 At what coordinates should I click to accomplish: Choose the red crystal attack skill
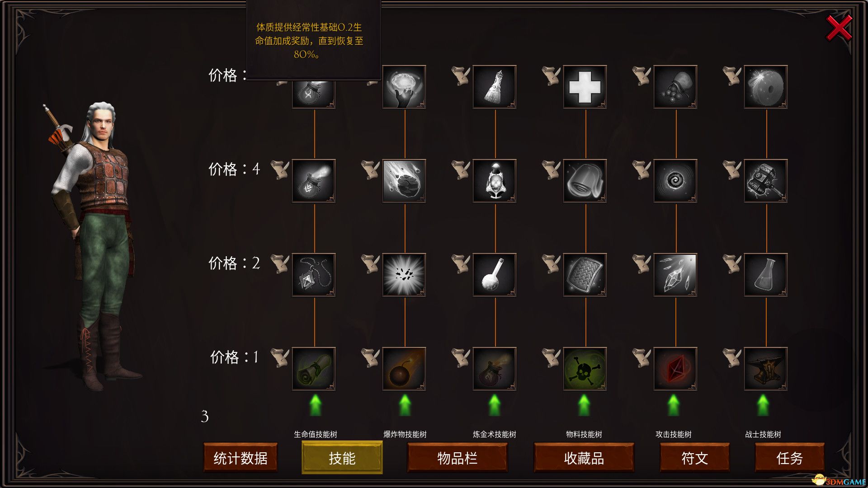point(675,369)
